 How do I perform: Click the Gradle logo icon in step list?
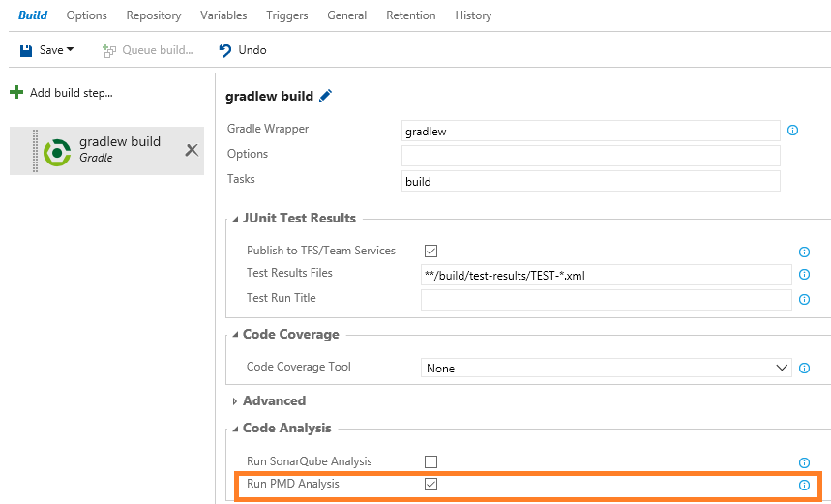(57, 152)
